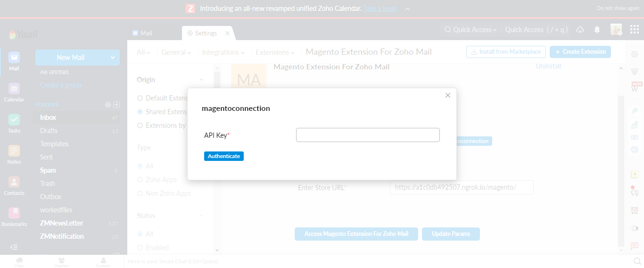
Task: Click the Authenticate button
Action: click(223, 156)
